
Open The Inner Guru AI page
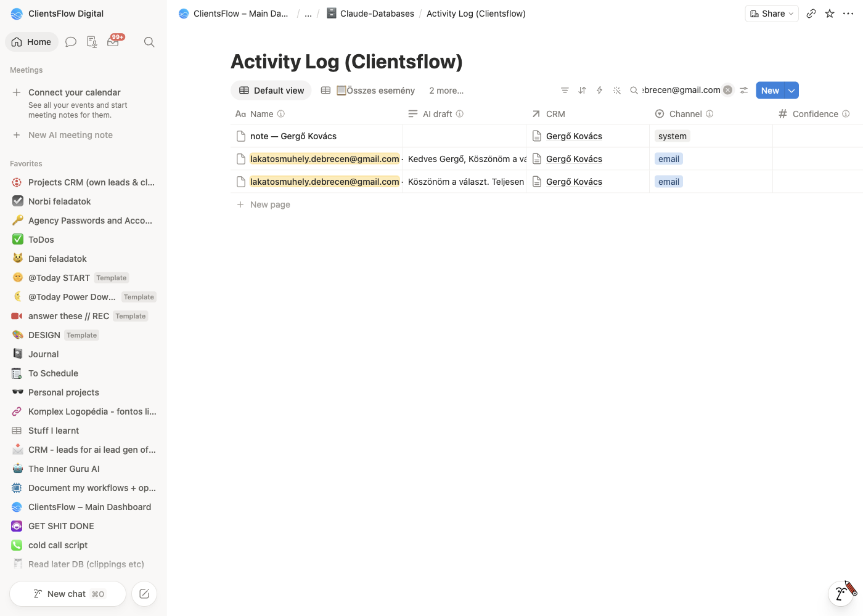[83, 469]
